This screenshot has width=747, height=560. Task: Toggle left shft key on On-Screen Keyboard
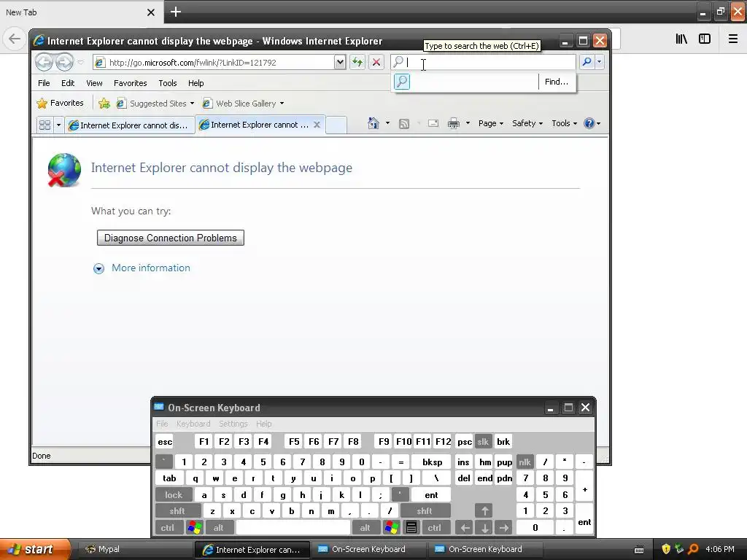[x=177, y=511]
